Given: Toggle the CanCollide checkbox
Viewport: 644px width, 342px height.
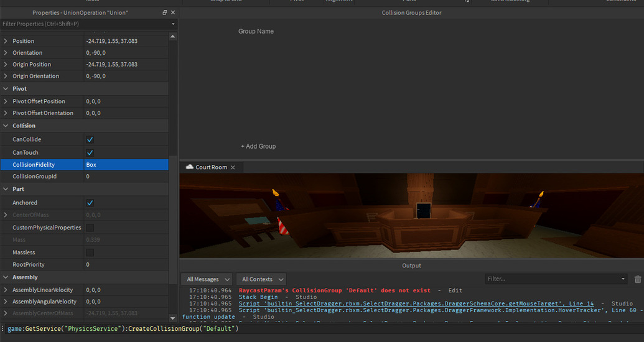Looking at the screenshot, I should pos(90,139).
